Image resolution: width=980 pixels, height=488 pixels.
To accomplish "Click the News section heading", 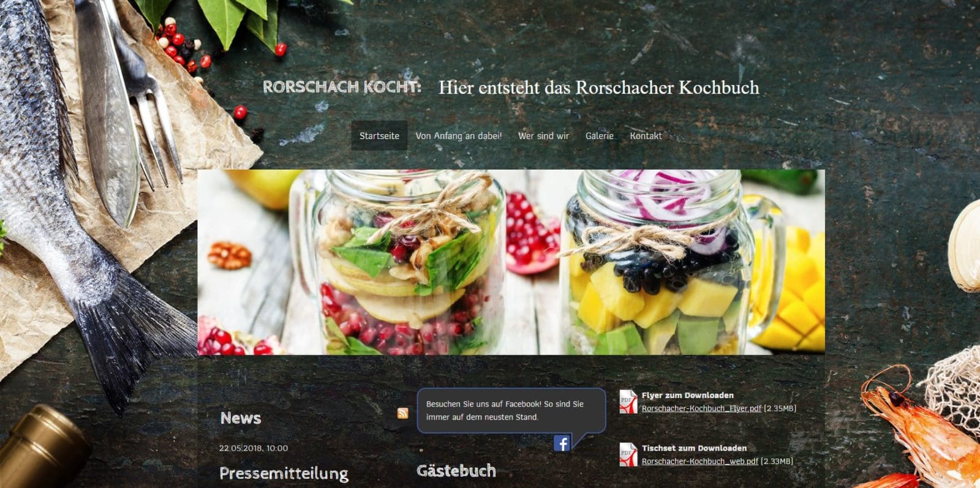I will pyautogui.click(x=240, y=418).
